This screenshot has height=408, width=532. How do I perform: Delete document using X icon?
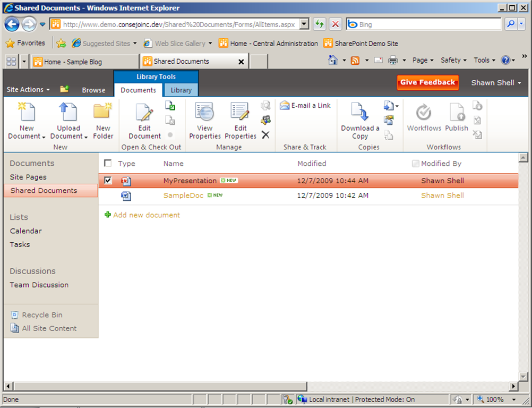coord(265,135)
